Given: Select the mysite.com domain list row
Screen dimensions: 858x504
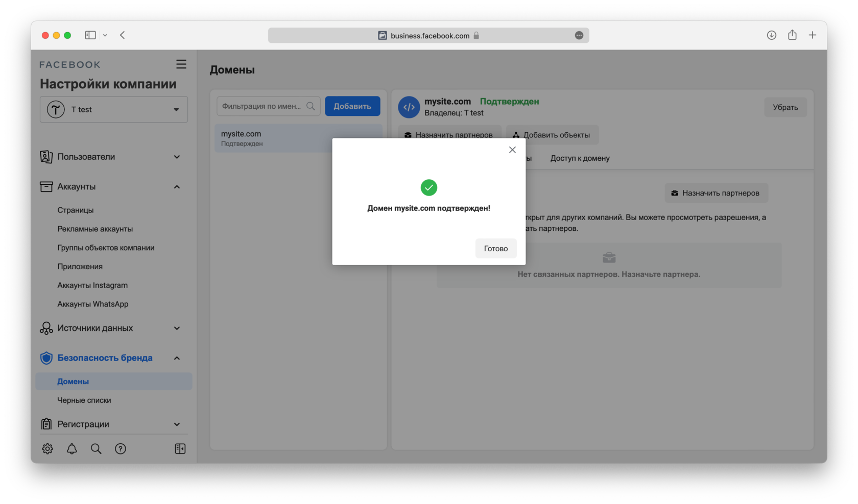Looking at the screenshot, I should click(298, 138).
